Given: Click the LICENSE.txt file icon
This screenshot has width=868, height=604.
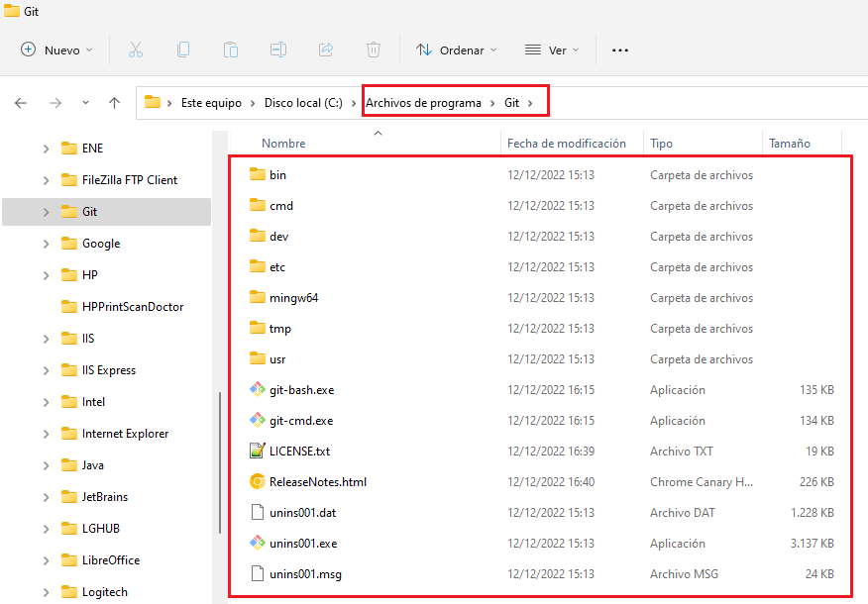Looking at the screenshot, I should pyautogui.click(x=257, y=451).
